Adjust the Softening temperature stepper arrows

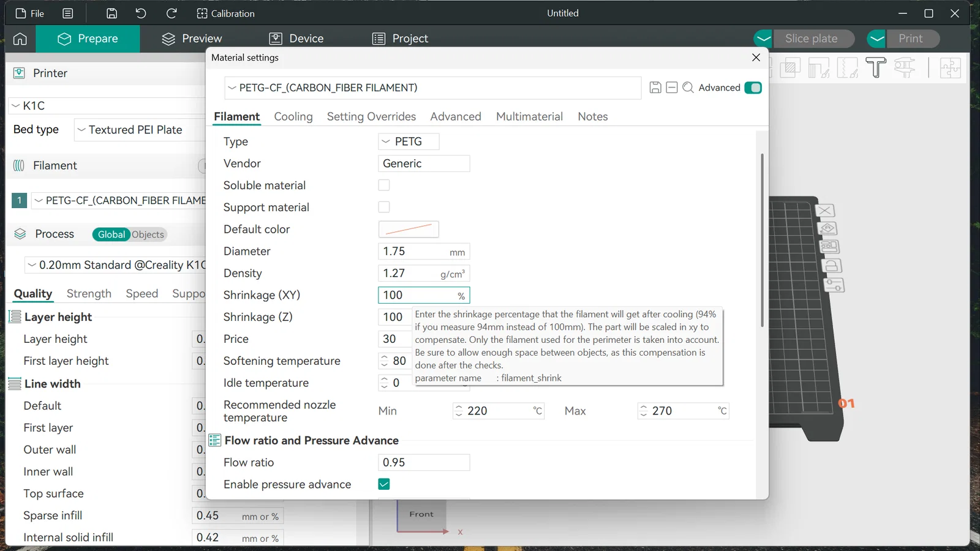[x=385, y=361]
